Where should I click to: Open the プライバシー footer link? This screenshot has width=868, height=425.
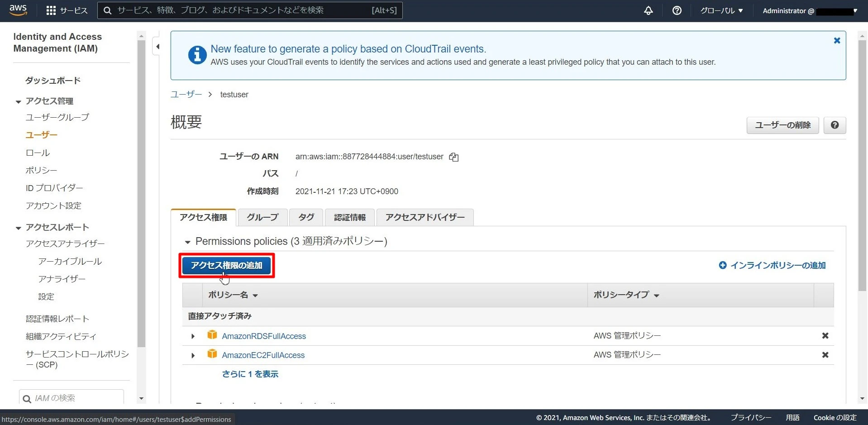(x=751, y=418)
